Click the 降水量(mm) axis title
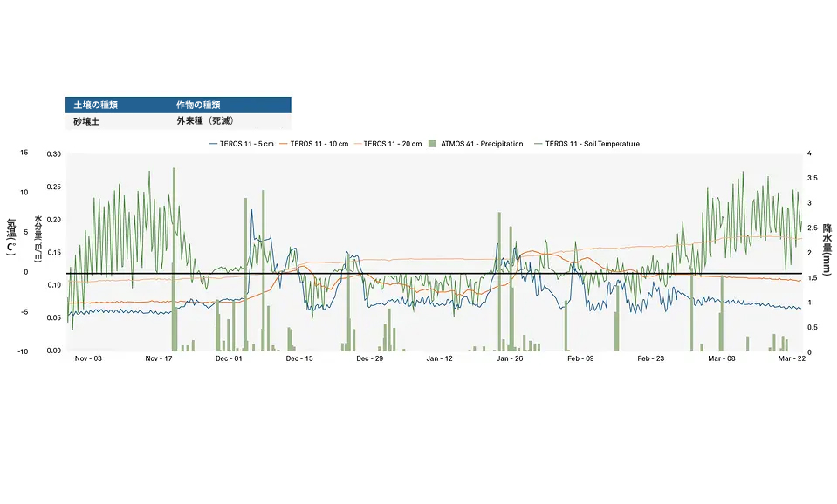The image size is (837, 504). pyautogui.click(x=827, y=249)
